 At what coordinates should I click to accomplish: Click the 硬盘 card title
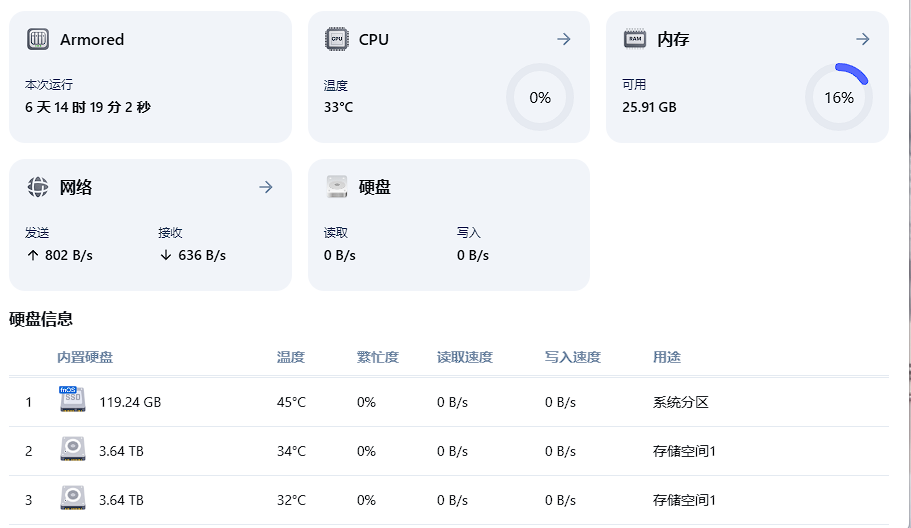pos(375,187)
